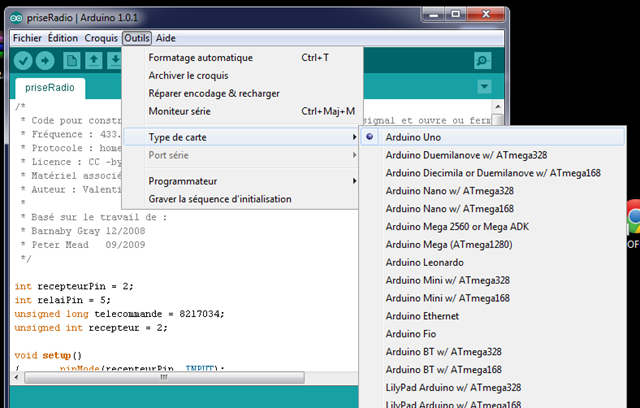Click the editor horizontal scrollbar thumb
The width and height of the screenshot is (640, 408).
[164, 377]
